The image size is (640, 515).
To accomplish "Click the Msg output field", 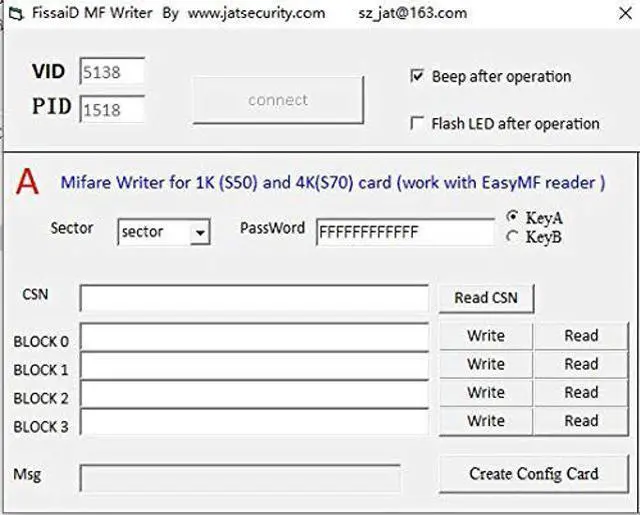I will pyautogui.click(x=240, y=477).
